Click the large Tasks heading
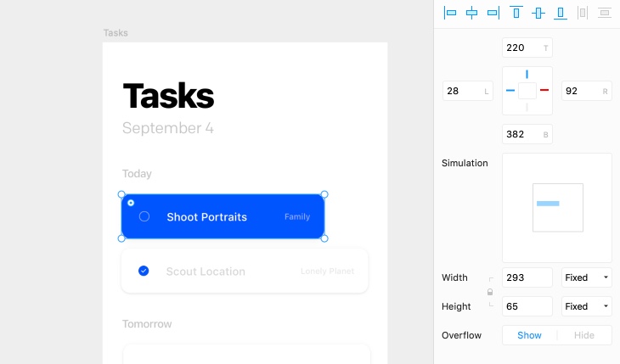 (x=168, y=96)
